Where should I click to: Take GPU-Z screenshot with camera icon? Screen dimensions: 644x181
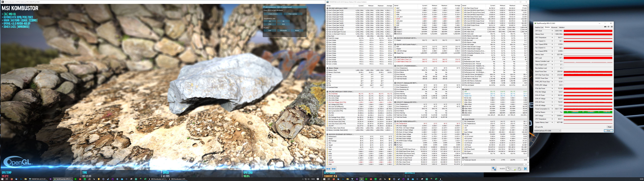tap(605, 27)
